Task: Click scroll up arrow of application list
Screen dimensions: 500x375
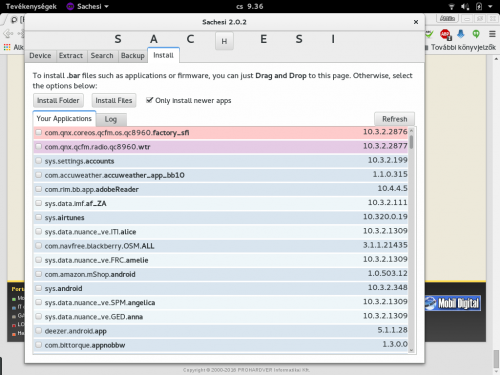Action: pos(411,130)
